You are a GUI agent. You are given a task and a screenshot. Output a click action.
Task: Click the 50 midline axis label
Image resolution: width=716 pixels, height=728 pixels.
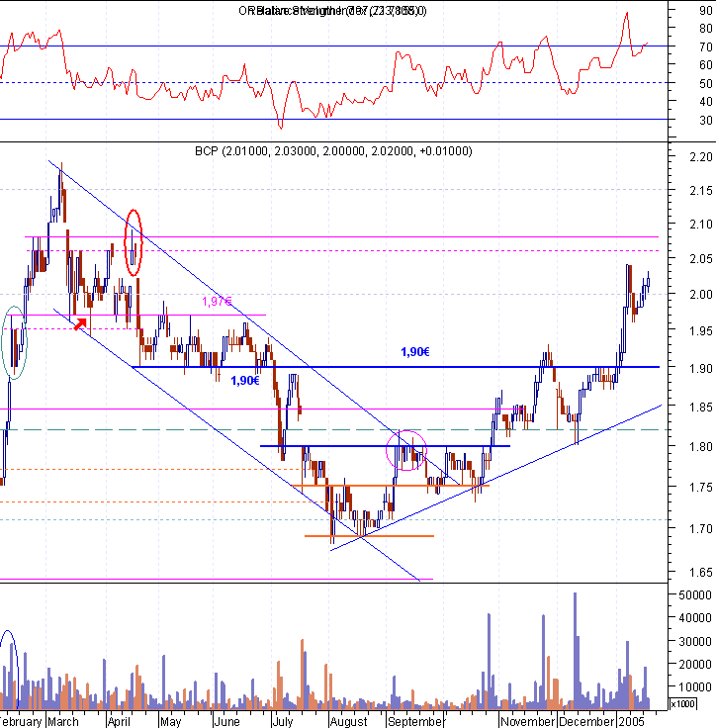(706, 83)
